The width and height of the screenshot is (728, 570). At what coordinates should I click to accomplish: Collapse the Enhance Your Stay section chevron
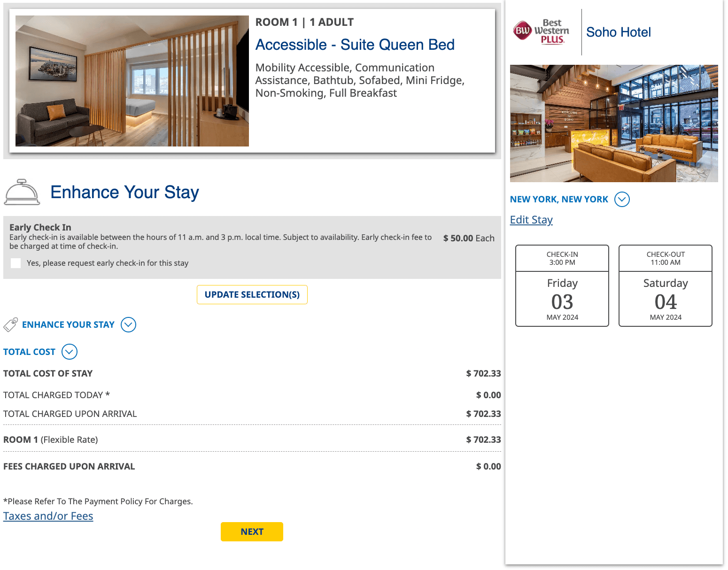(x=128, y=324)
